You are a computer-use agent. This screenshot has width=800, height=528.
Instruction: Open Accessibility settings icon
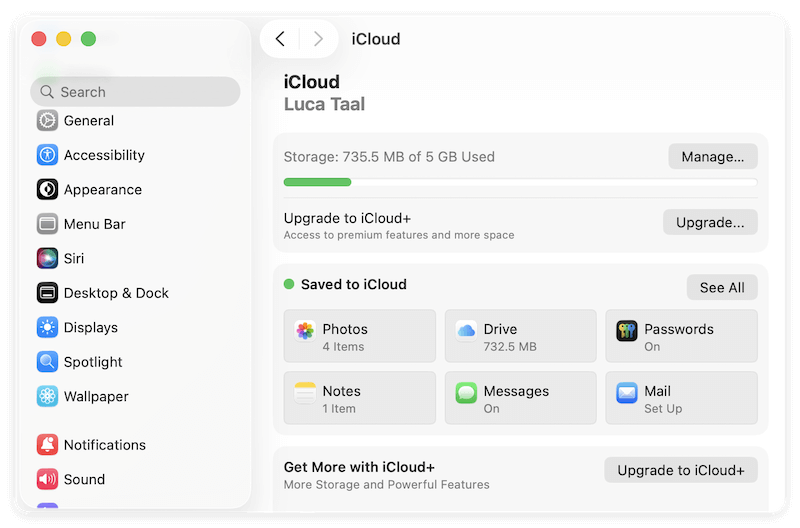tap(47, 155)
